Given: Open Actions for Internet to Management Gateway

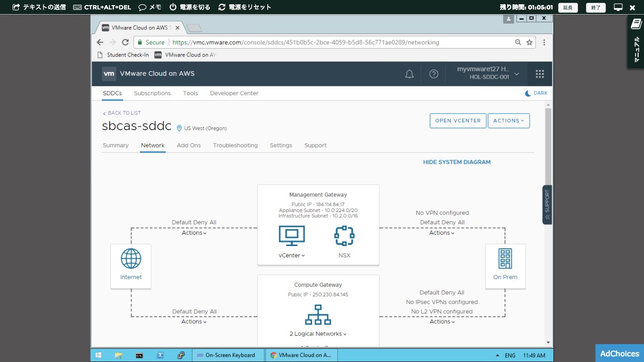Looking at the screenshot, I should (194, 233).
